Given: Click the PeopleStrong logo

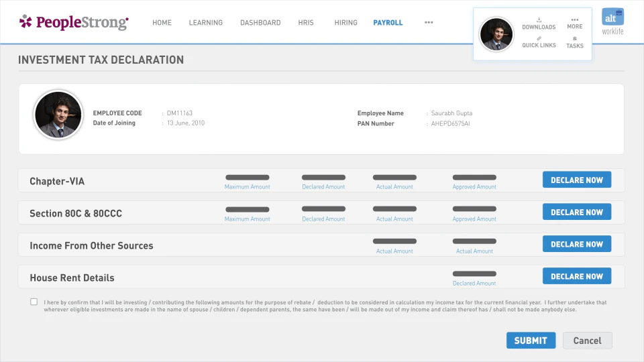Looking at the screenshot, I should [x=74, y=22].
